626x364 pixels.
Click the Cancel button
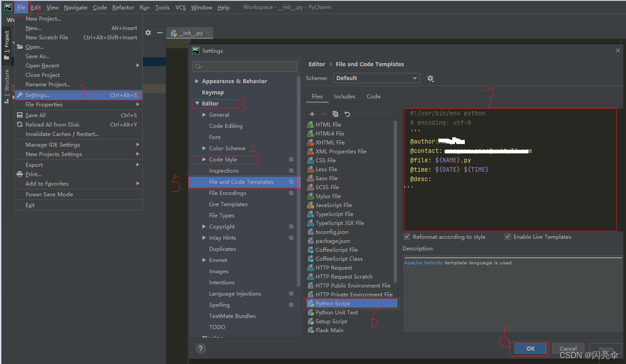pyautogui.click(x=568, y=349)
